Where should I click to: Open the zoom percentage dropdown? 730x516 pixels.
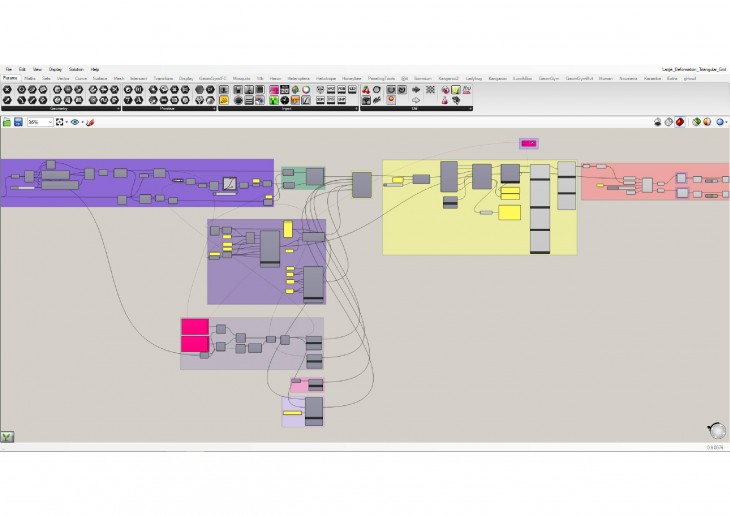(40, 122)
